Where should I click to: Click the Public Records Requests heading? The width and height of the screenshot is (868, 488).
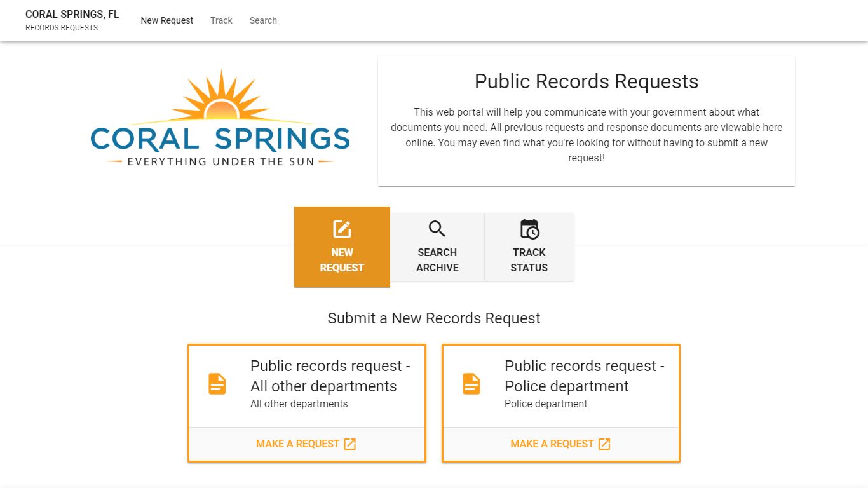point(587,81)
